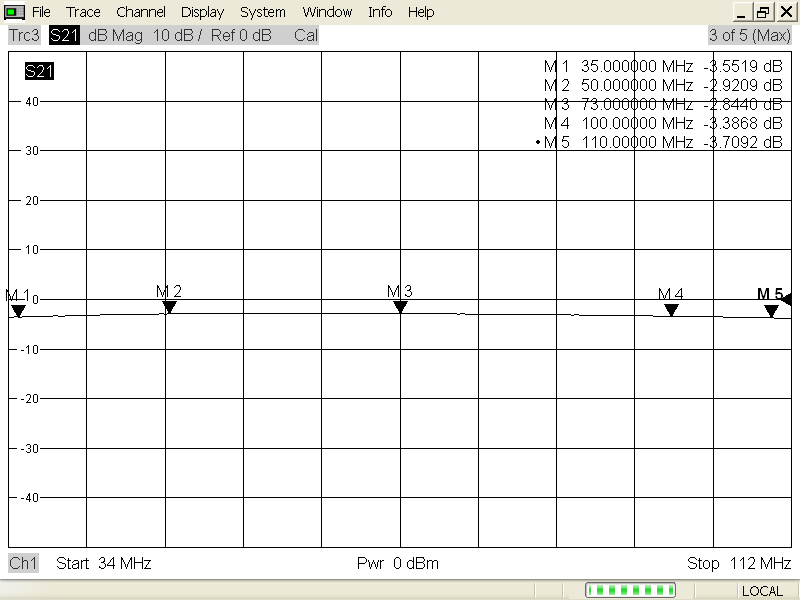Click the Trc3 trace label
800x600 pixels.
pyautogui.click(x=24, y=35)
